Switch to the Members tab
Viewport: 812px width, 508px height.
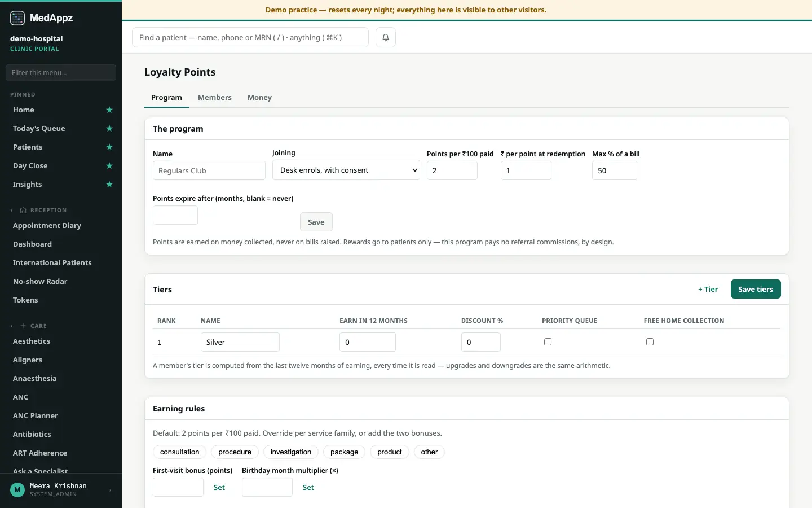tap(215, 97)
